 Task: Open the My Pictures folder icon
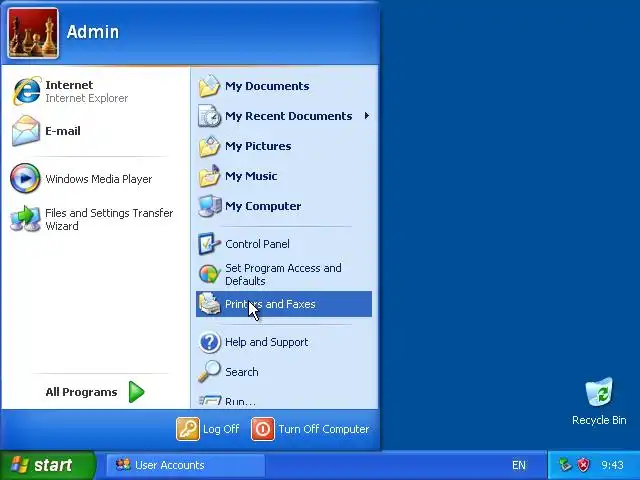(209, 146)
